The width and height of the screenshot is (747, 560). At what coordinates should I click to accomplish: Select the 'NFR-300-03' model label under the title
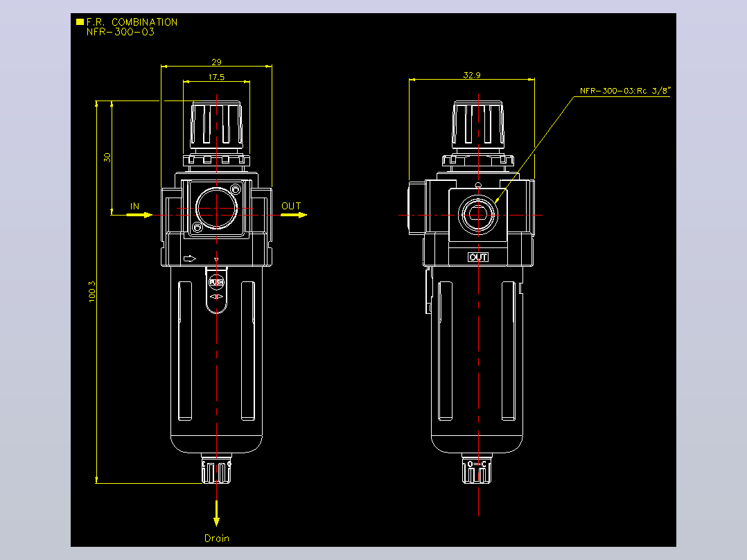click(121, 32)
